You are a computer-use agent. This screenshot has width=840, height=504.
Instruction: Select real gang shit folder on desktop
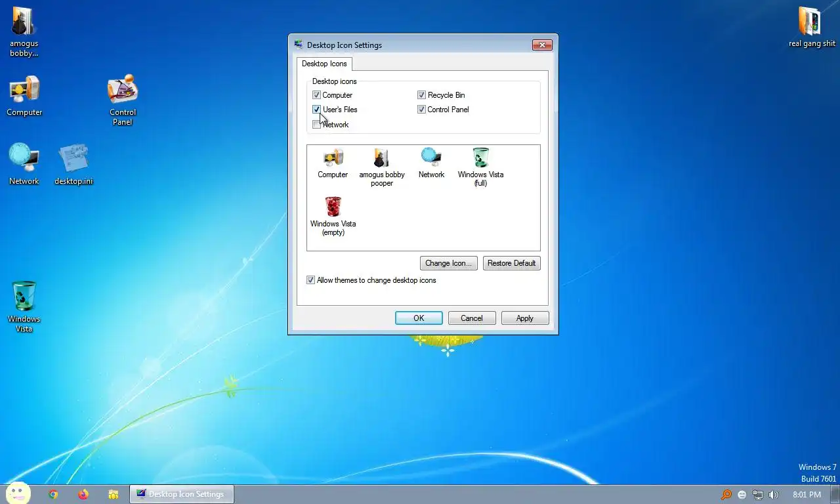click(812, 27)
